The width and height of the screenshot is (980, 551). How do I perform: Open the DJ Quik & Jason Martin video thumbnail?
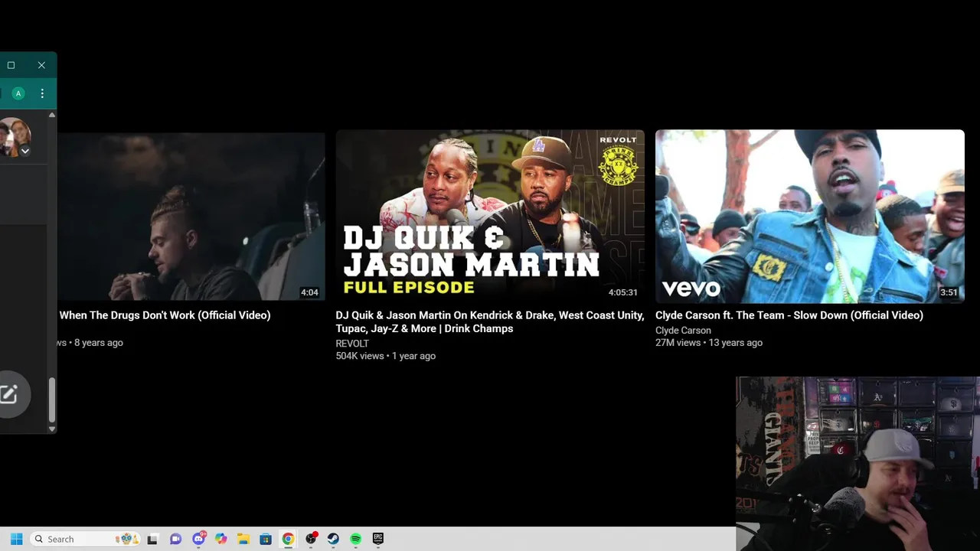[x=490, y=217]
